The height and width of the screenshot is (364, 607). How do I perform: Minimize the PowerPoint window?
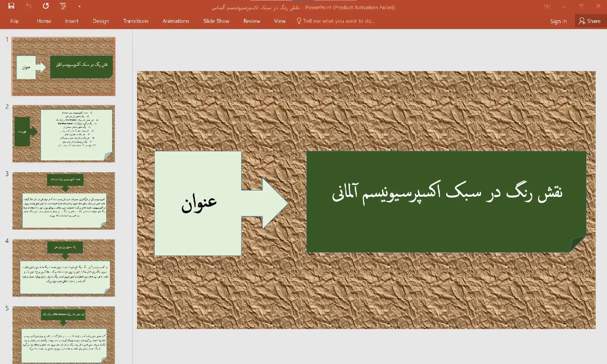[x=564, y=6]
